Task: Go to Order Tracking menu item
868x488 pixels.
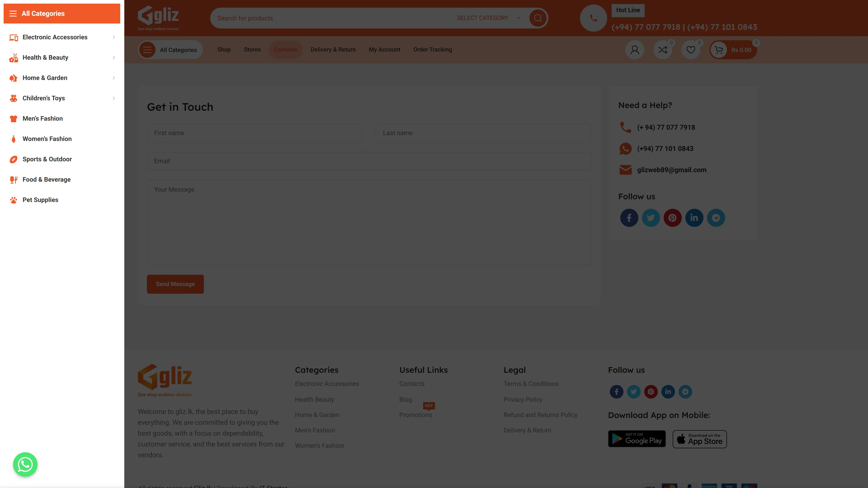Action: [432, 50]
